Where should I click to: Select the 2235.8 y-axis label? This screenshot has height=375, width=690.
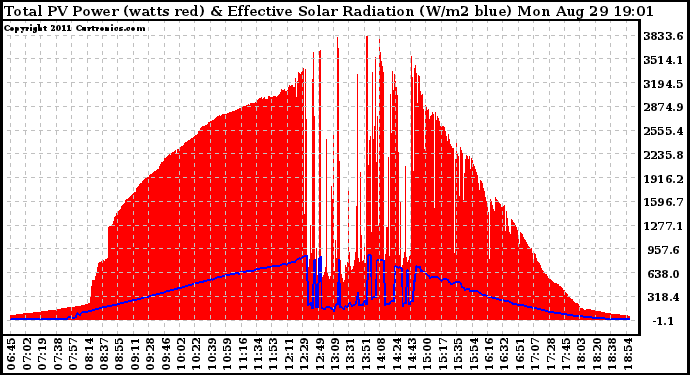(663, 155)
